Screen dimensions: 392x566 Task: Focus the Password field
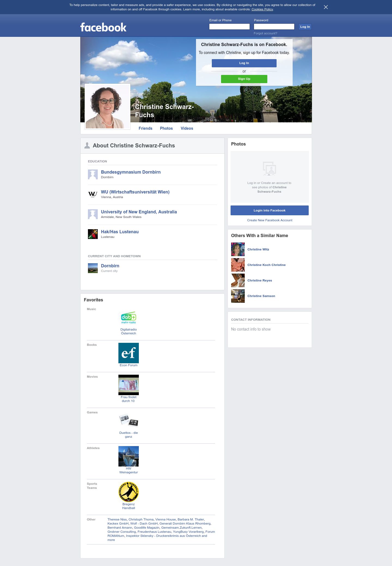274,26
